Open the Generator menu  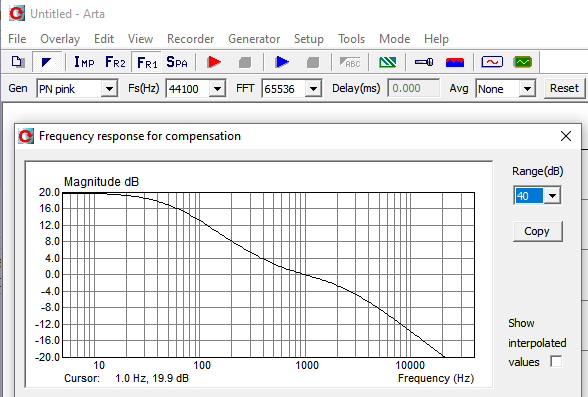coord(254,39)
